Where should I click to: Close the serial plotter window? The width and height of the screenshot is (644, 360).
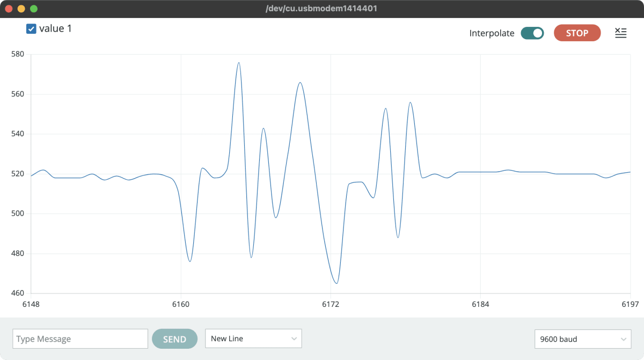coord(9,9)
